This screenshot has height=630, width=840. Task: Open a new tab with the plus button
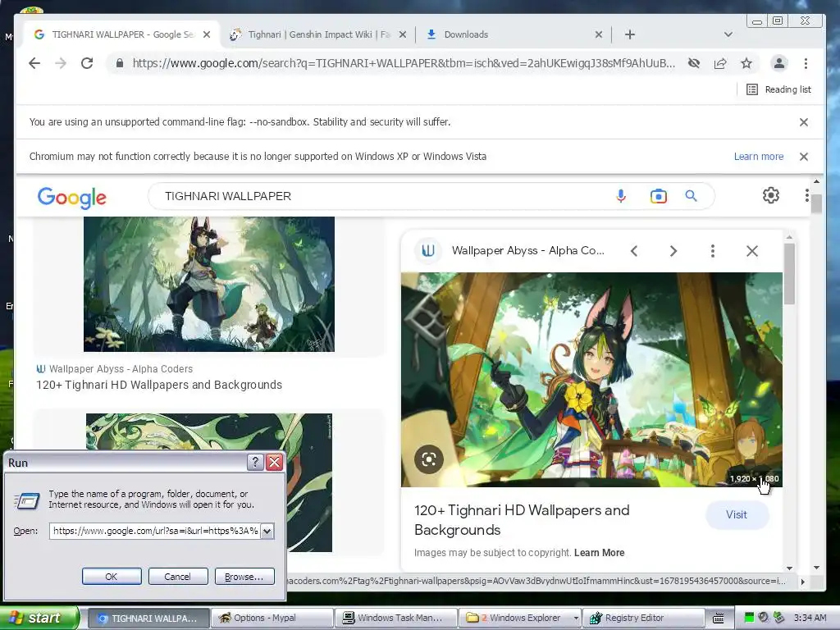(x=630, y=34)
